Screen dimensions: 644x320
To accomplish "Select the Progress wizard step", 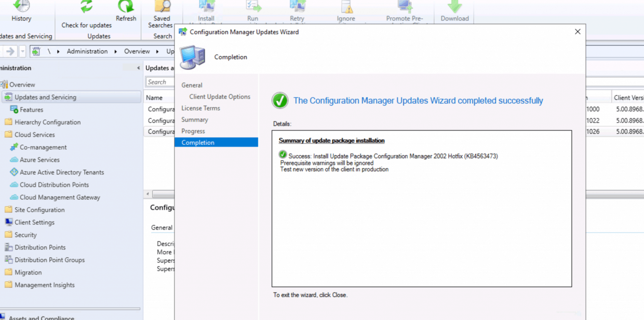I will click(x=193, y=131).
